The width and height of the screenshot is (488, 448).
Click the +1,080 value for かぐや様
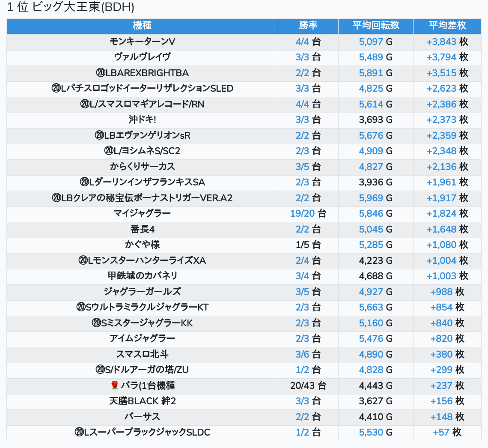coord(441,245)
